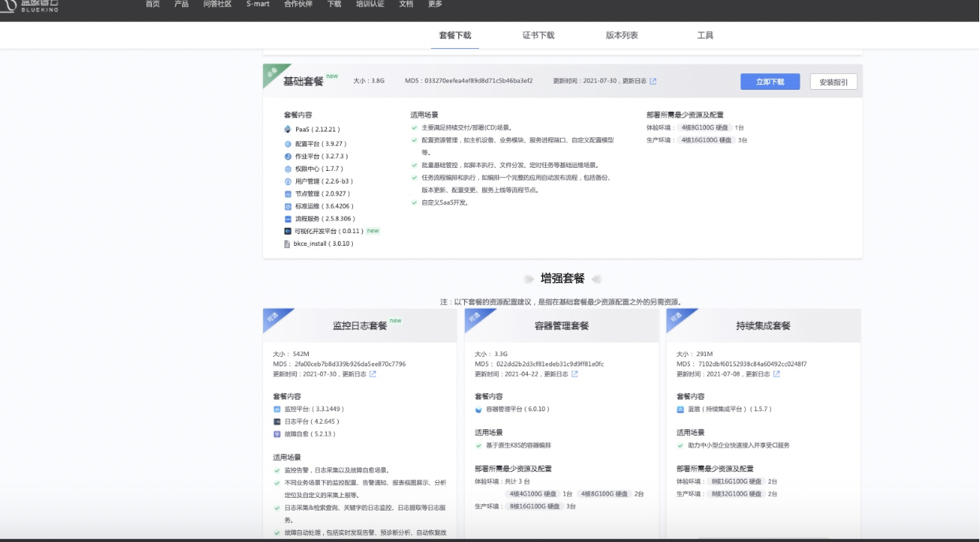This screenshot has width=980, height=542.
Task: Click the 节点管理 component icon
Action: click(288, 194)
